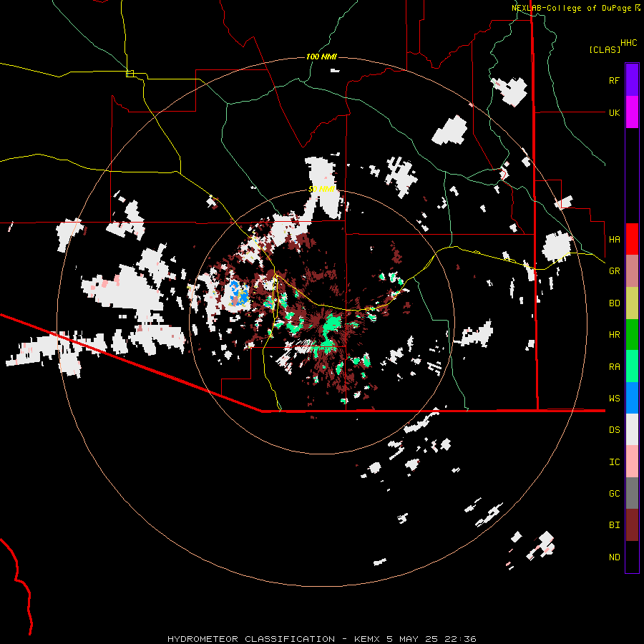
Task: Click the 100 NMI range ring label
Action: point(321,57)
